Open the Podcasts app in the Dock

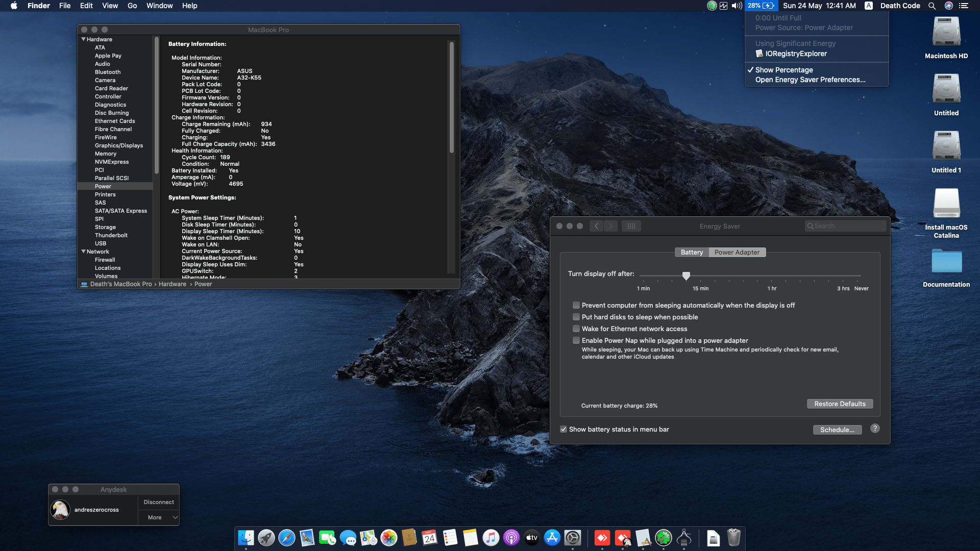(x=511, y=538)
